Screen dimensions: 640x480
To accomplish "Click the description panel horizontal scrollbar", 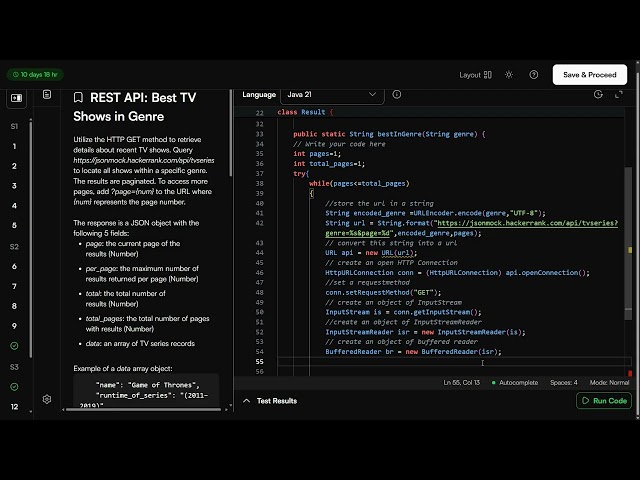I will pyautogui.click(x=143, y=409).
